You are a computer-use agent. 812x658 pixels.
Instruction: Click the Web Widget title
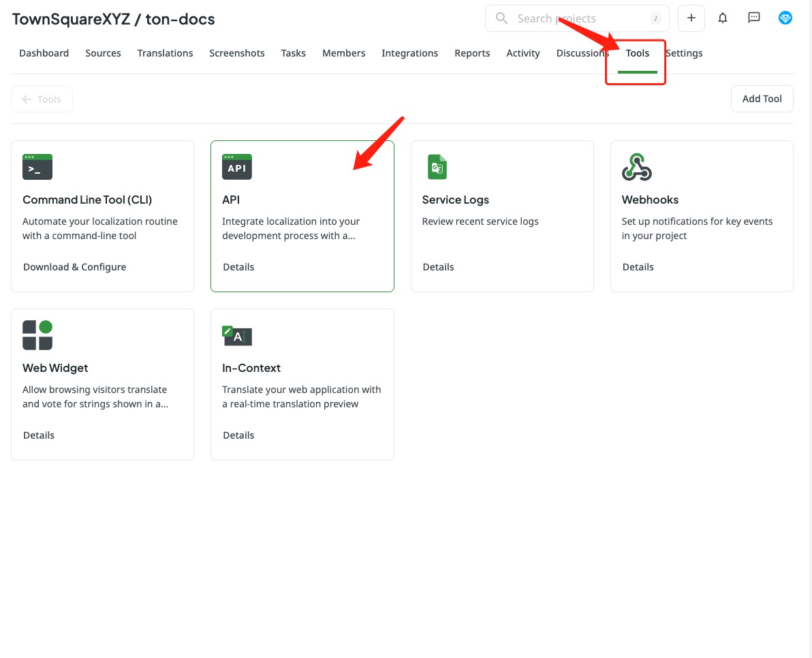tap(55, 368)
